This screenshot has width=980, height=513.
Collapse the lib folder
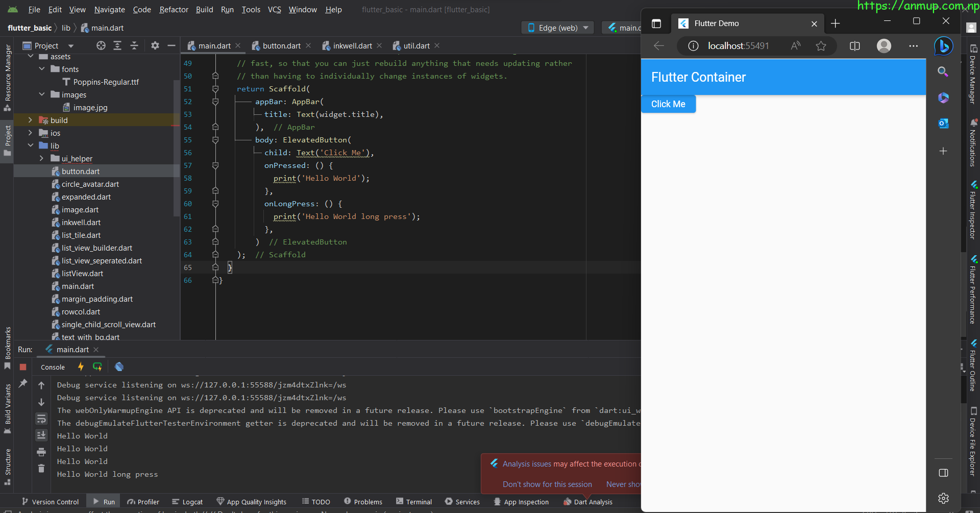pos(30,146)
